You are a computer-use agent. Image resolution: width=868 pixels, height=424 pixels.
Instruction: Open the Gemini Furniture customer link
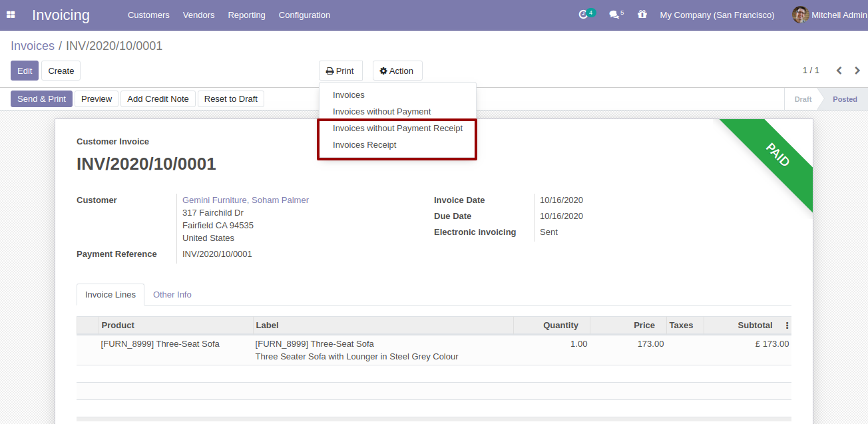246,200
